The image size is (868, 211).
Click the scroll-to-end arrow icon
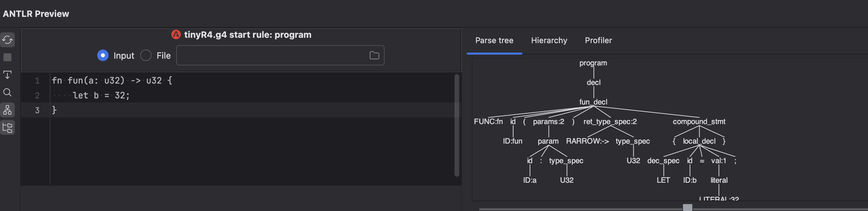[x=7, y=74]
